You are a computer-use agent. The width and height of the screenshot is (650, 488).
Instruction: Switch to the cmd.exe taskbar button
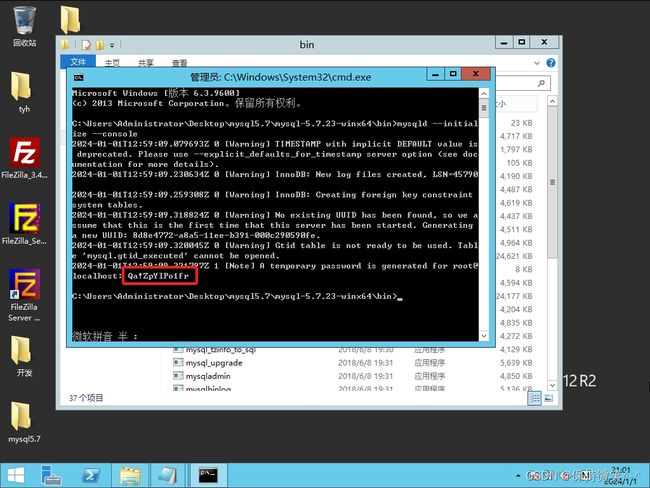coord(208,475)
